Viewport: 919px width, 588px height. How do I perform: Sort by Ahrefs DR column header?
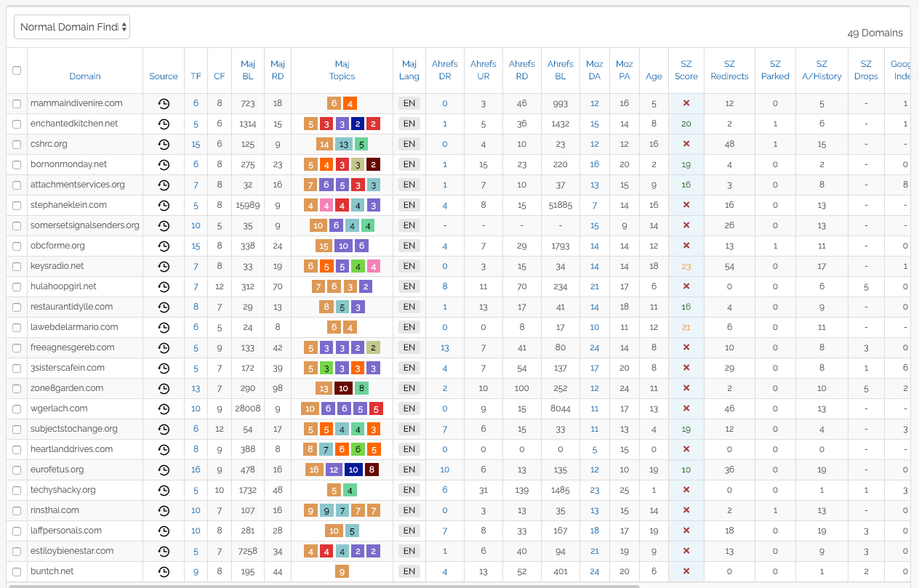[445, 70]
